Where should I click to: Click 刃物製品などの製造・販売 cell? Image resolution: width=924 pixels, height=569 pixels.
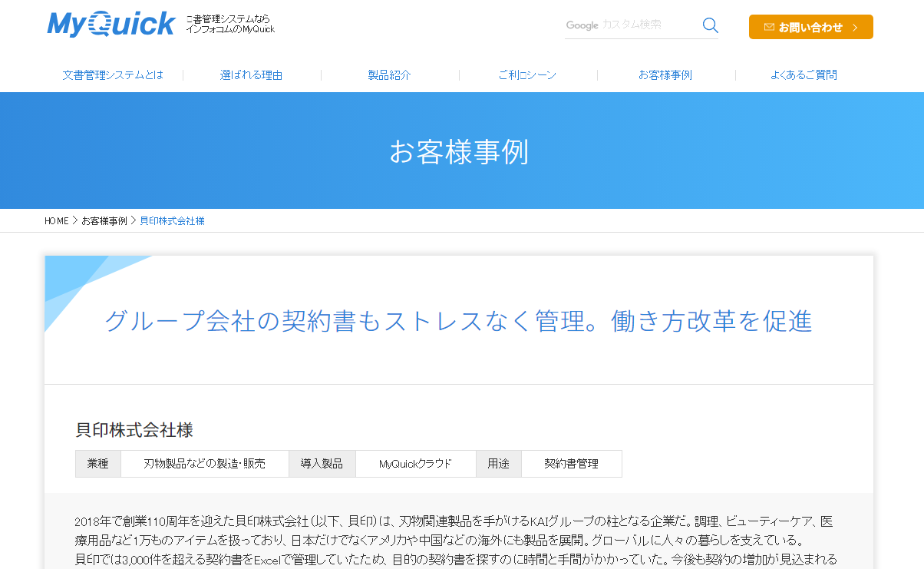[x=205, y=464]
